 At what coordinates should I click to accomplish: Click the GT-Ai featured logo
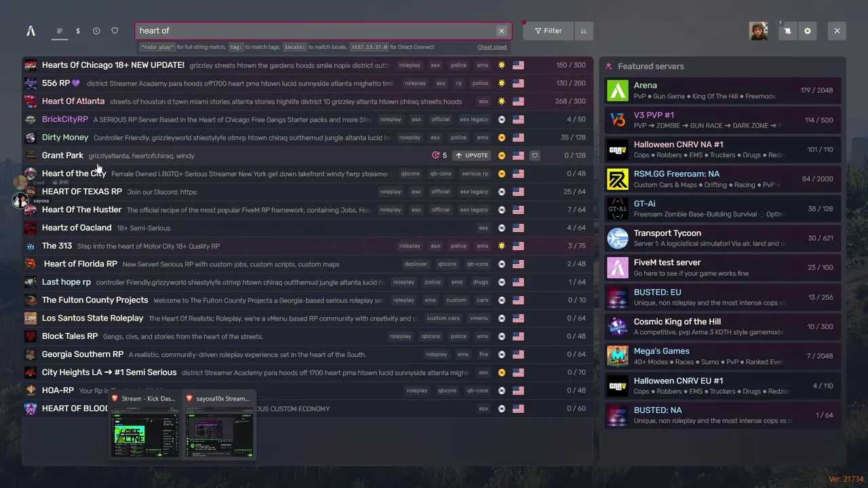coord(618,209)
